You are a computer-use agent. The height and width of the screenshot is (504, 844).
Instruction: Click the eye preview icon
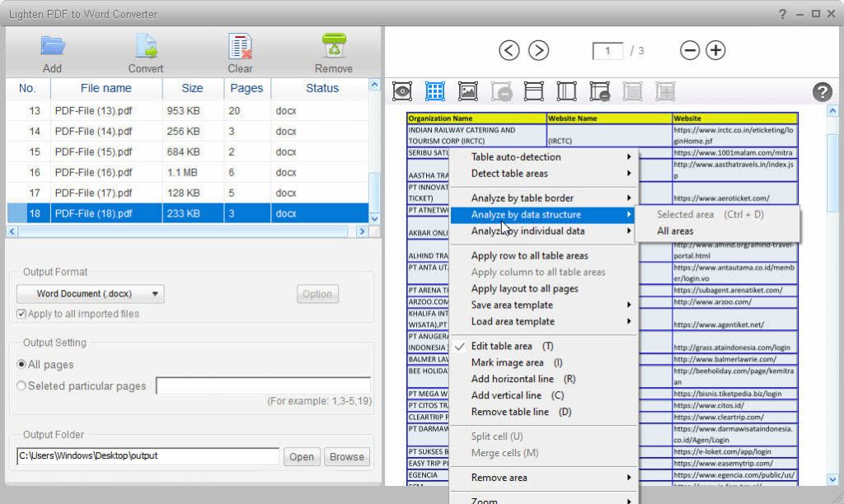[402, 91]
